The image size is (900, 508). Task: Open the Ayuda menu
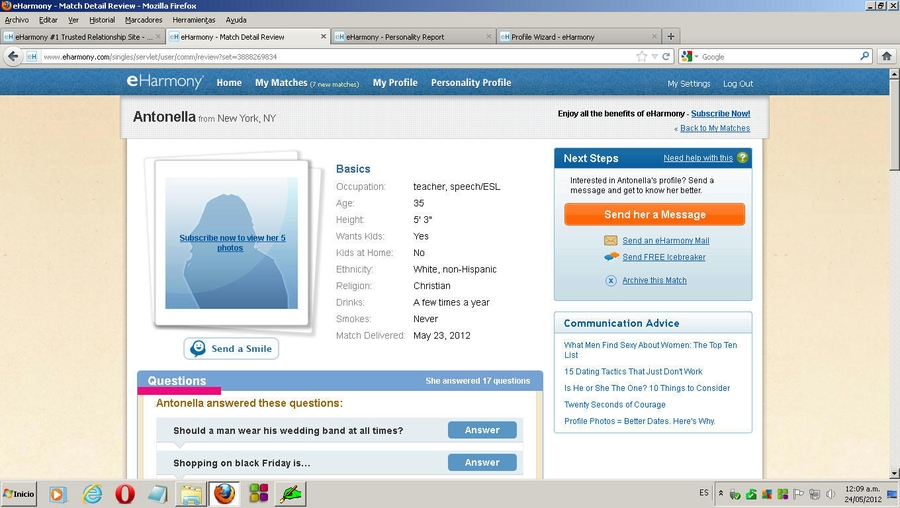236,20
